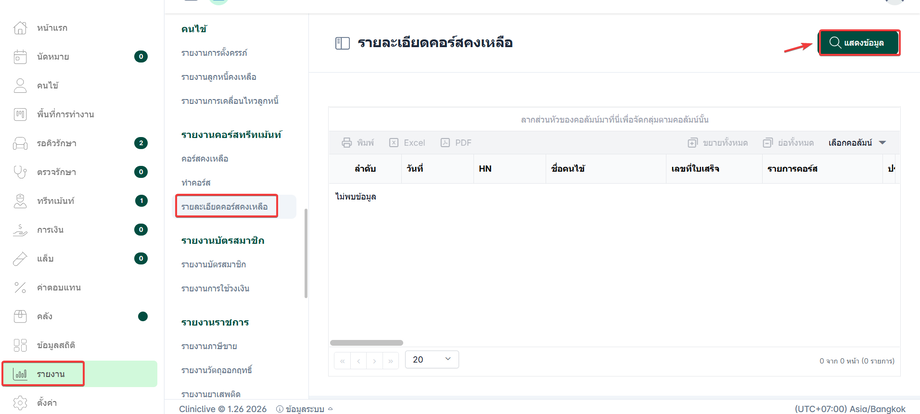
Task: Open รายงานการเคลื่อนไหวลูกหนี้ report
Action: (x=229, y=101)
